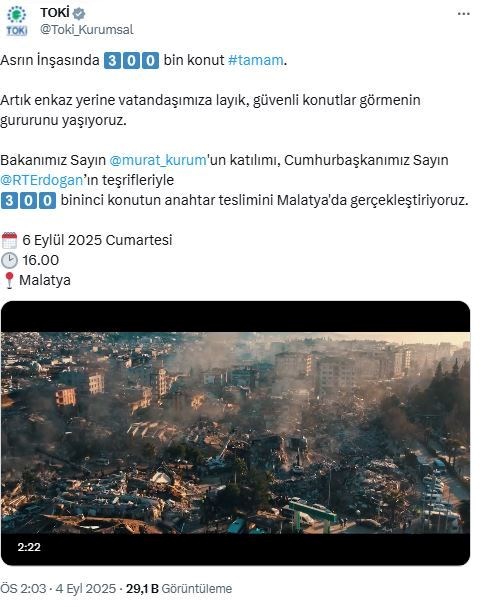The height and width of the screenshot is (607, 483).
Task: Click the first 3 digit emoji box
Action: pos(112,61)
